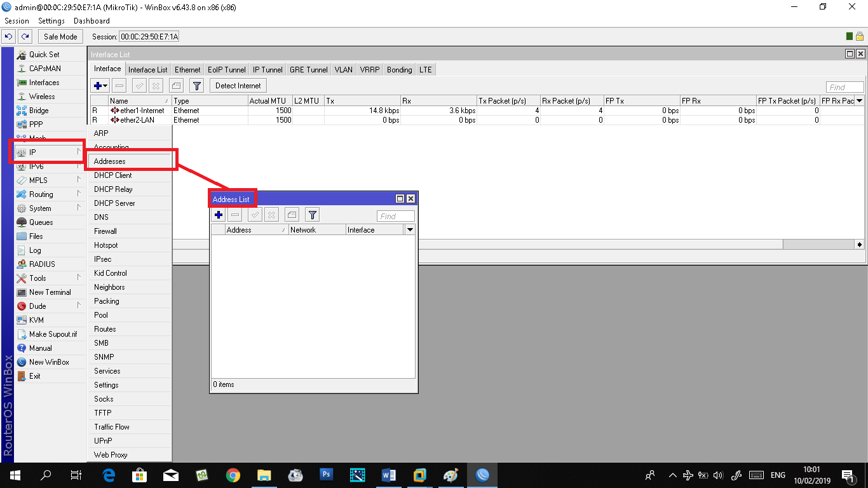
Task: Open Chrome from taskbar
Action: [233, 475]
